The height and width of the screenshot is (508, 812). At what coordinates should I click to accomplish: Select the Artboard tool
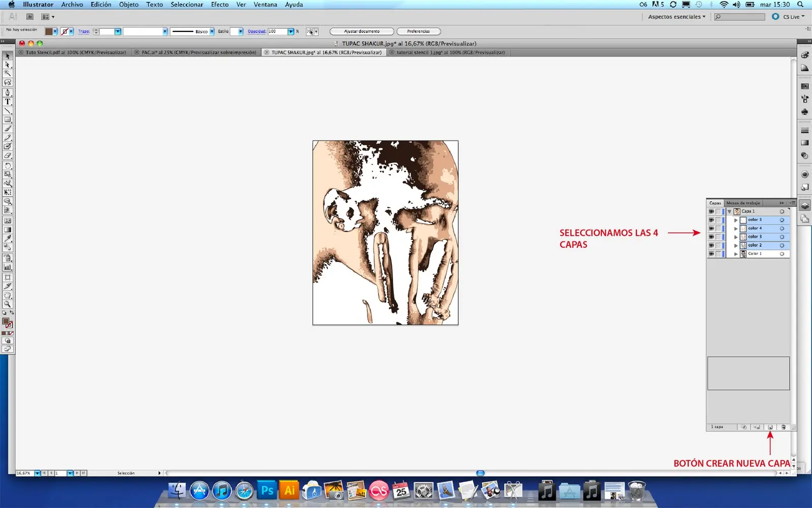click(x=8, y=277)
